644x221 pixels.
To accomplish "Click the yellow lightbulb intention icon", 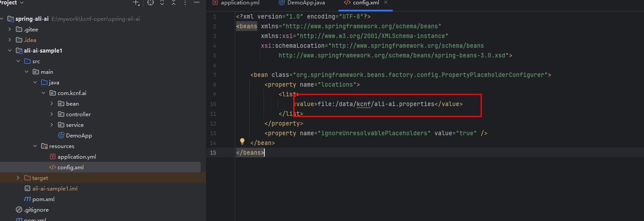I will coord(242,141).
